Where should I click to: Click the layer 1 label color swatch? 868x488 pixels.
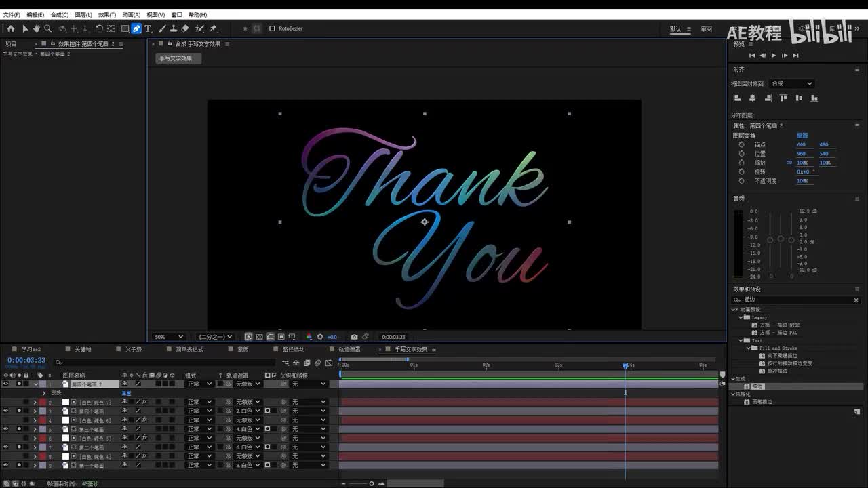click(x=42, y=384)
